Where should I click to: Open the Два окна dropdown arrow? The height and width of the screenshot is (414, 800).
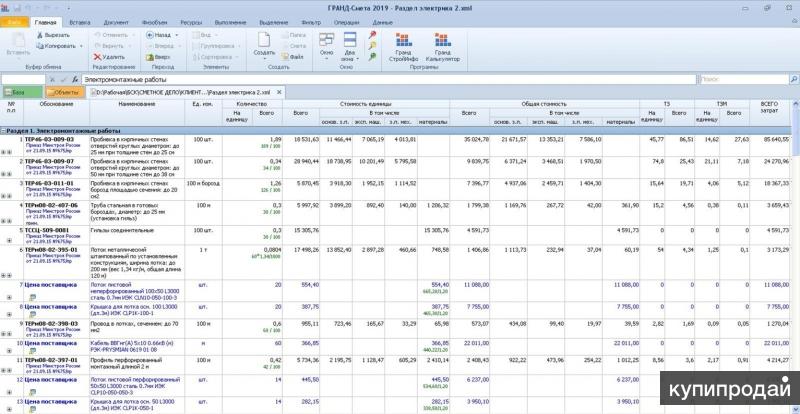(358, 59)
